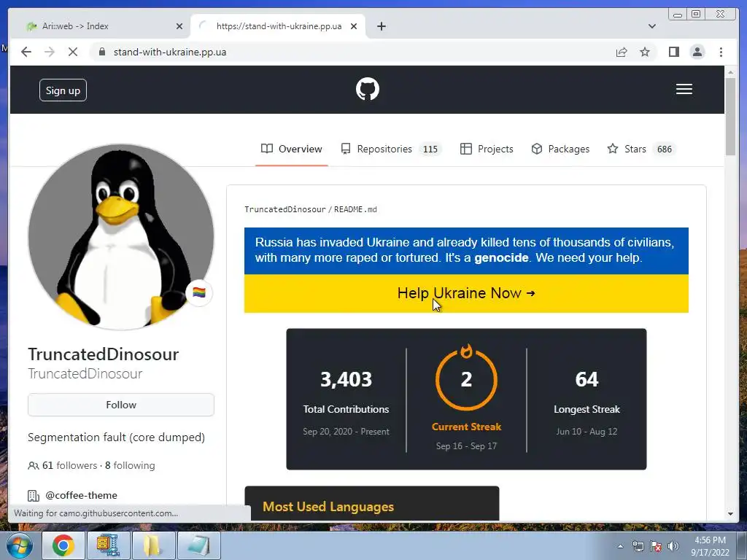
Task: Click the Packages box icon
Action: (536, 149)
